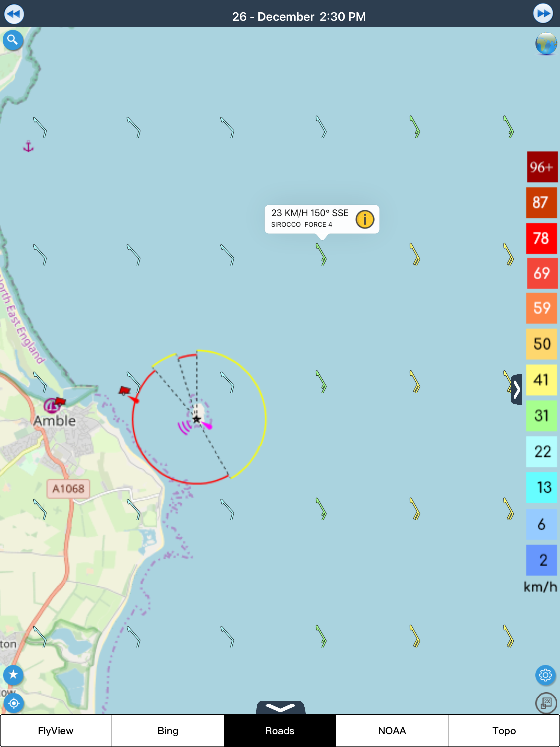Click the 31 green legend swatch
The image size is (560, 747).
pyautogui.click(x=541, y=415)
